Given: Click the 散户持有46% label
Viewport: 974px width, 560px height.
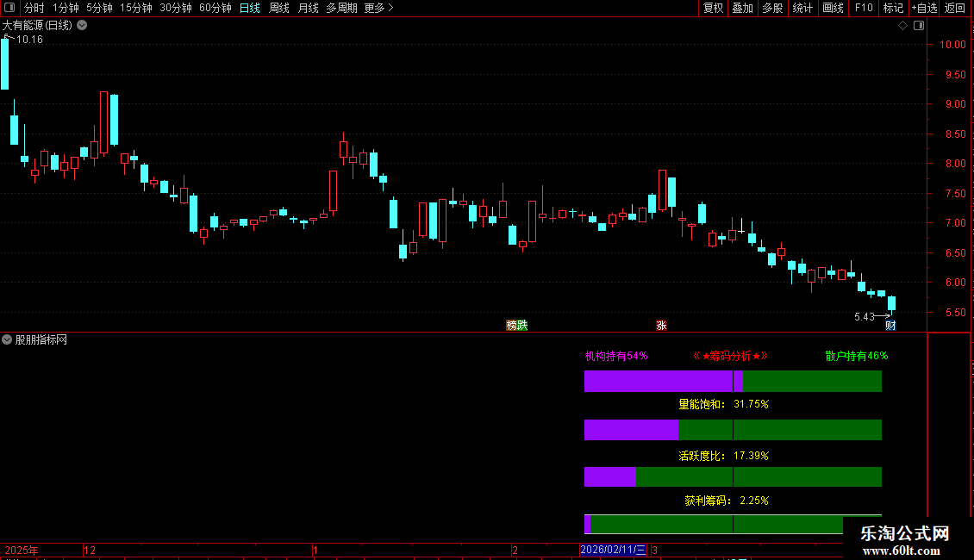Looking at the screenshot, I should pos(857,356).
